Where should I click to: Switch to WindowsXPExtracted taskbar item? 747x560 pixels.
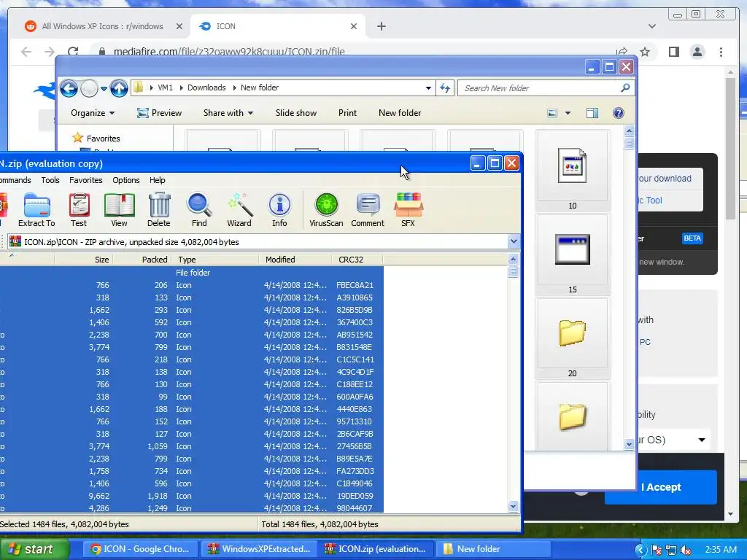[260, 549]
